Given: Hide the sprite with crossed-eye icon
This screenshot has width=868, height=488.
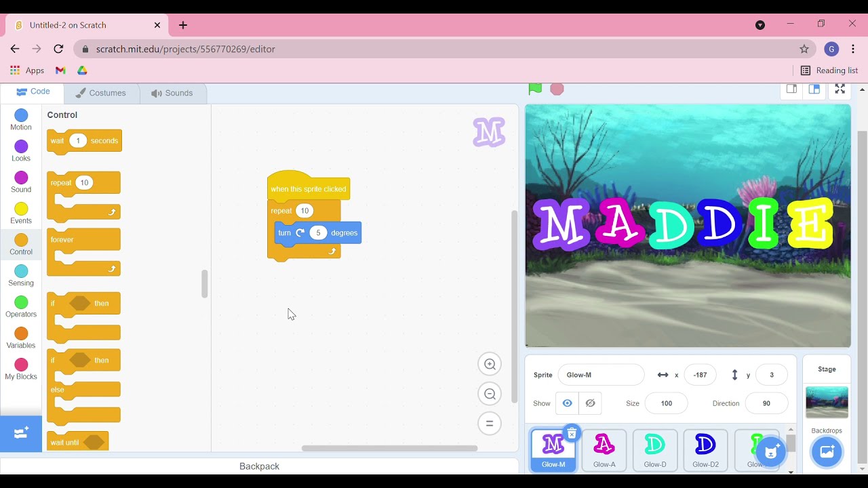Looking at the screenshot, I should [x=590, y=403].
